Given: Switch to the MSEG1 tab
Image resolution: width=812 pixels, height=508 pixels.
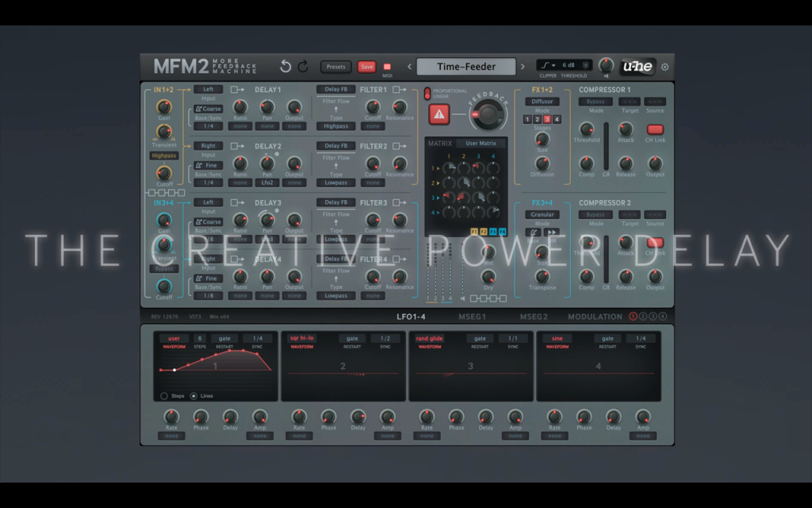Looking at the screenshot, I should click(472, 317).
